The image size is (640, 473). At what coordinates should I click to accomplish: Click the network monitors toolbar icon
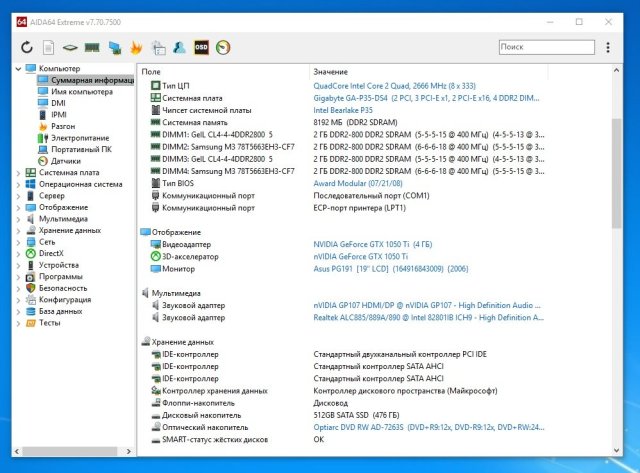click(115, 48)
